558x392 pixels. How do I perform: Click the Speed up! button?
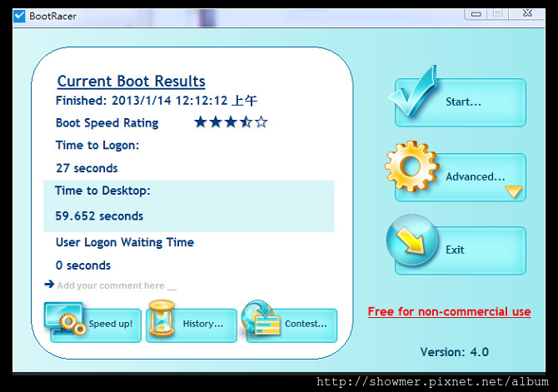pyautogui.click(x=96, y=325)
